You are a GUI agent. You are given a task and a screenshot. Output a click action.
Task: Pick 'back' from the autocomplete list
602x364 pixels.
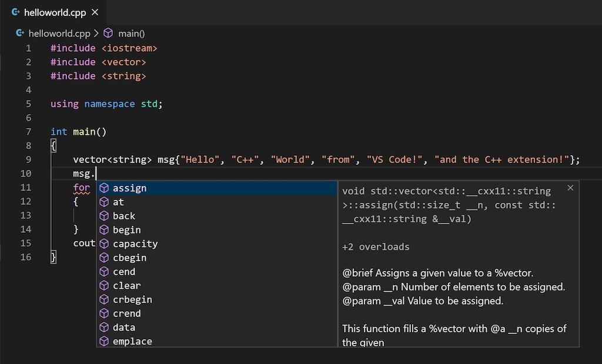[124, 216]
